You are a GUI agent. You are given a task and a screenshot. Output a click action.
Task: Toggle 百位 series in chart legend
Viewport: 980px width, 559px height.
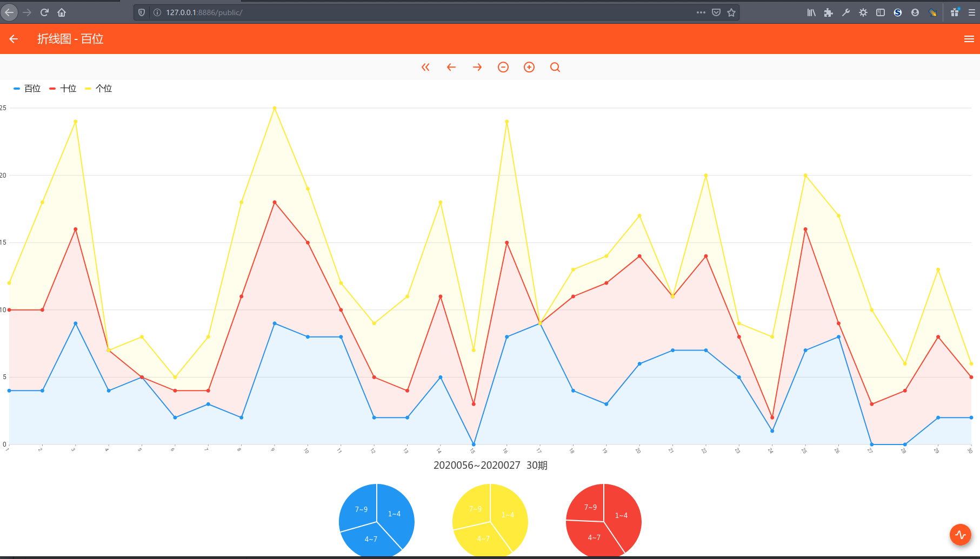point(27,89)
